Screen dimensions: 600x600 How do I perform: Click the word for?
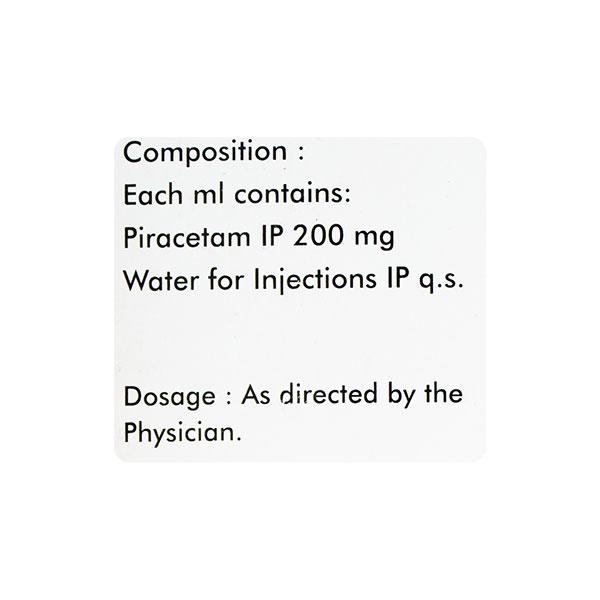point(226,279)
